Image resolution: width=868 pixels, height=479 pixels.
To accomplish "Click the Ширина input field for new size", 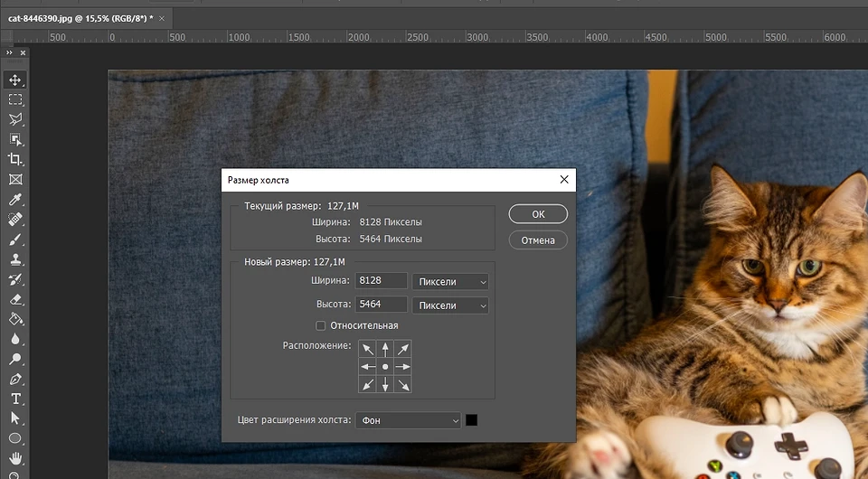I will (381, 282).
